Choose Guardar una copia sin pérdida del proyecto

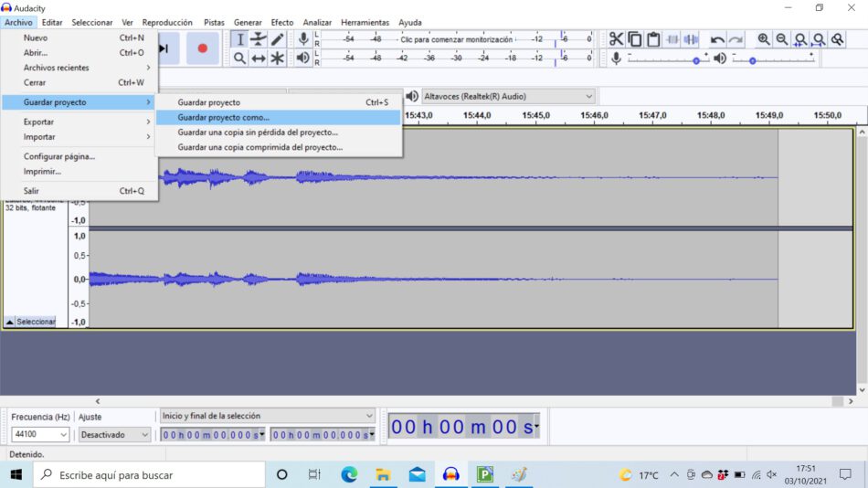click(x=278, y=133)
